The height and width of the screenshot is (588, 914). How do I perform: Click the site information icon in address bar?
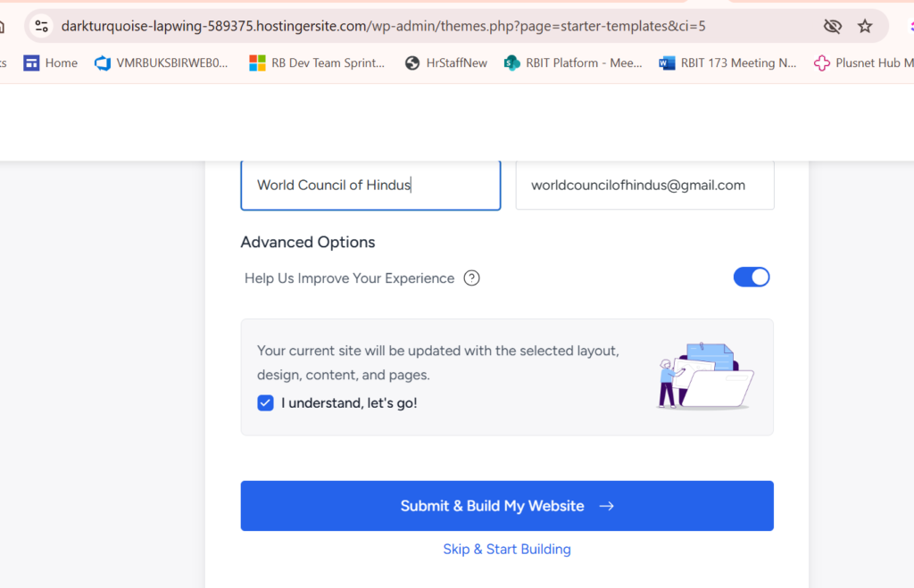pos(42,26)
